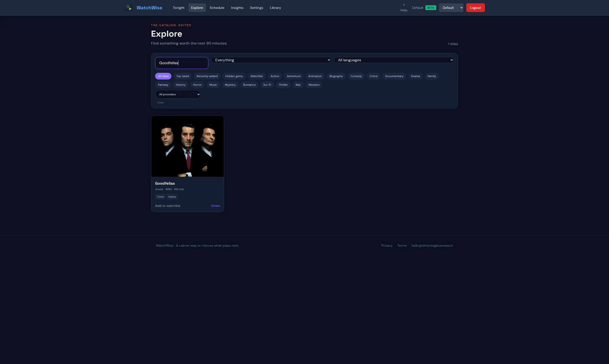The width and height of the screenshot is (609, 364).
Task: Click the red Logout button
Action: pyautogui.click(x=475, y=8)
